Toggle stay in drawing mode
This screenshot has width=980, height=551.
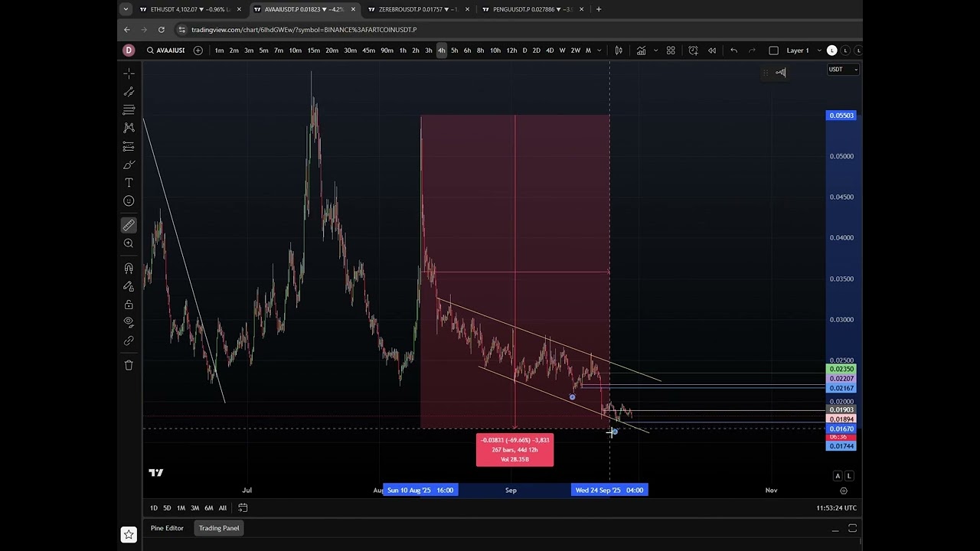[x=129, y=286]
